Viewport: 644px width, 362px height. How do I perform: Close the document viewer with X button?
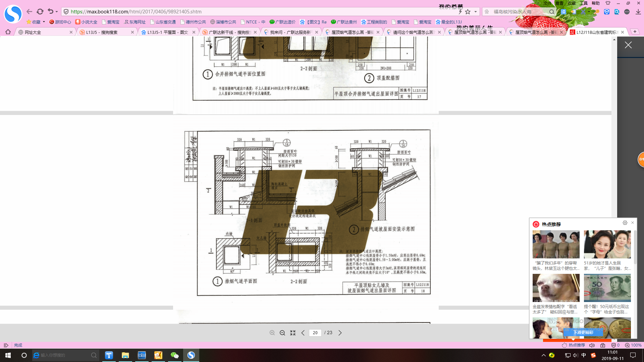pos(628,45)
